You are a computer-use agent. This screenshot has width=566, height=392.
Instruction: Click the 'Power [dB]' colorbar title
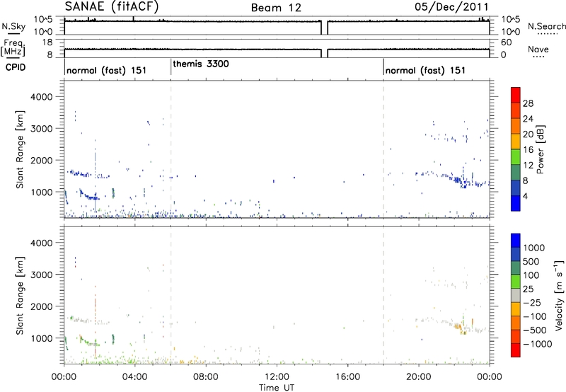click(x=541, y=149)
